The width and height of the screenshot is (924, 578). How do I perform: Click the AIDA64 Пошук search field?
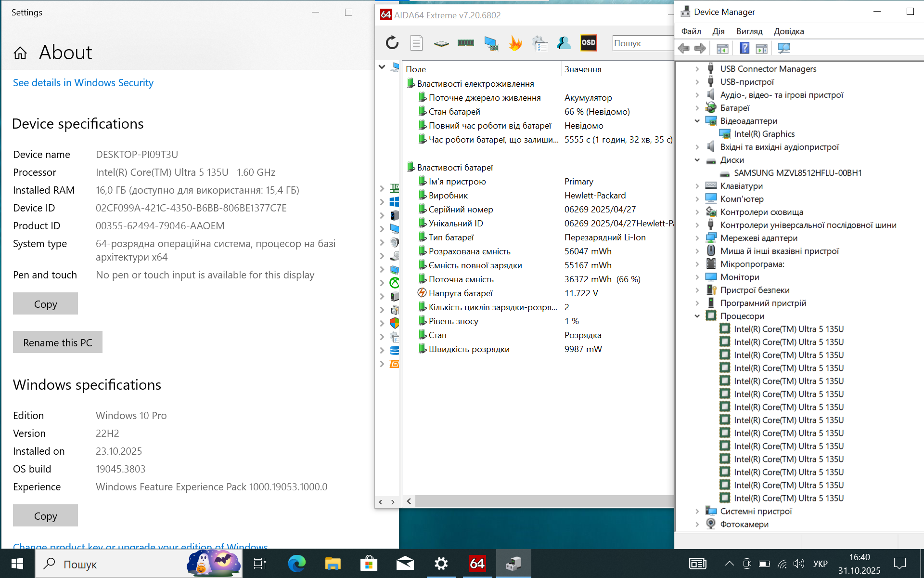point(642,43)
